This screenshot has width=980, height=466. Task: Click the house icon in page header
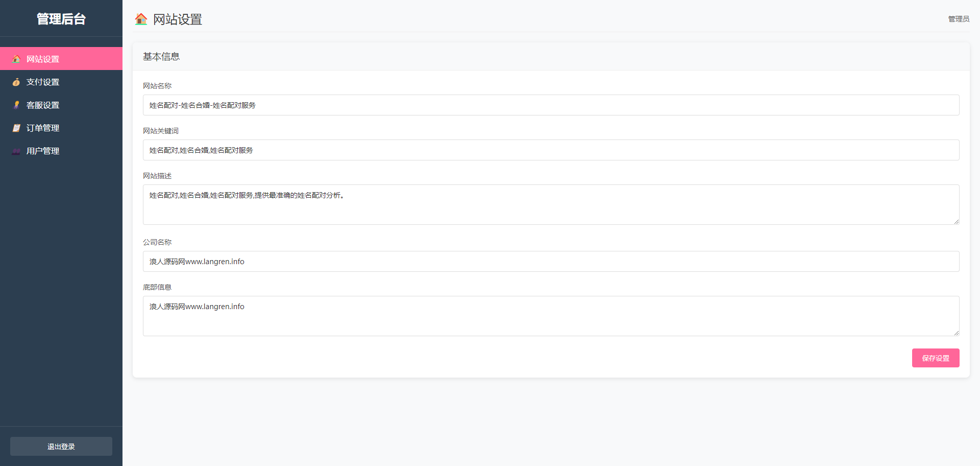point(141,19)
